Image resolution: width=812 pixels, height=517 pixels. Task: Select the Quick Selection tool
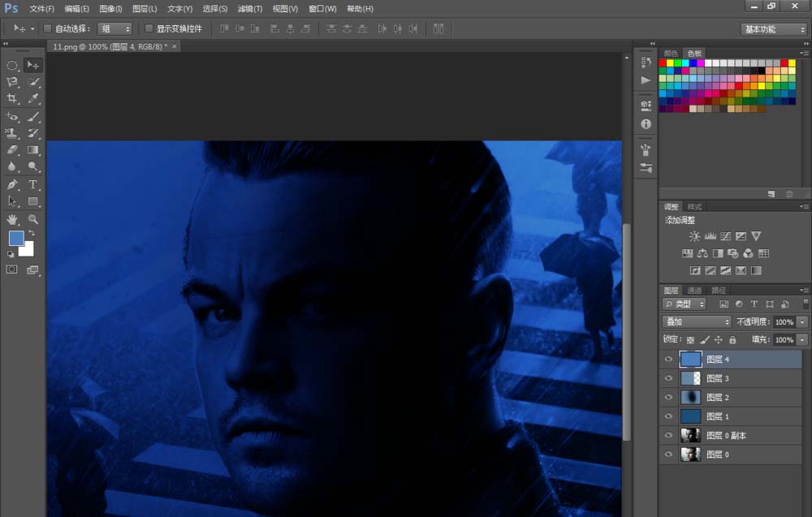point(32,82)
